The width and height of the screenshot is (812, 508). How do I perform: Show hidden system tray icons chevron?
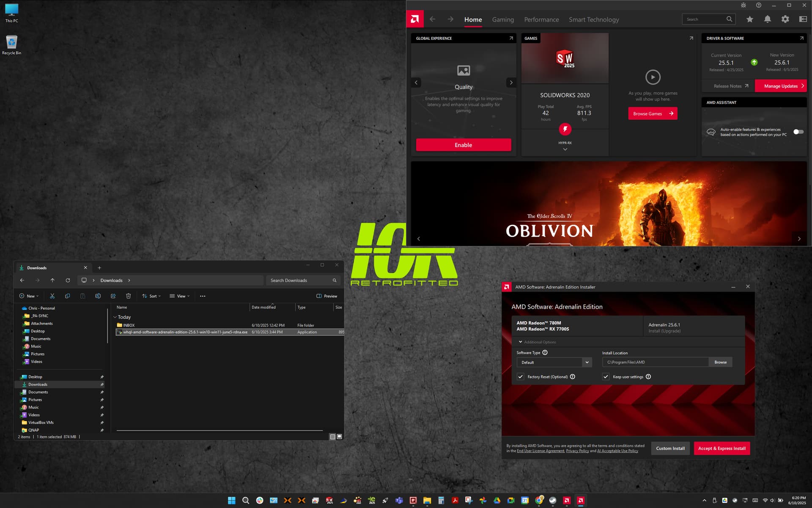pyautogui.click(x=704, y=500)
